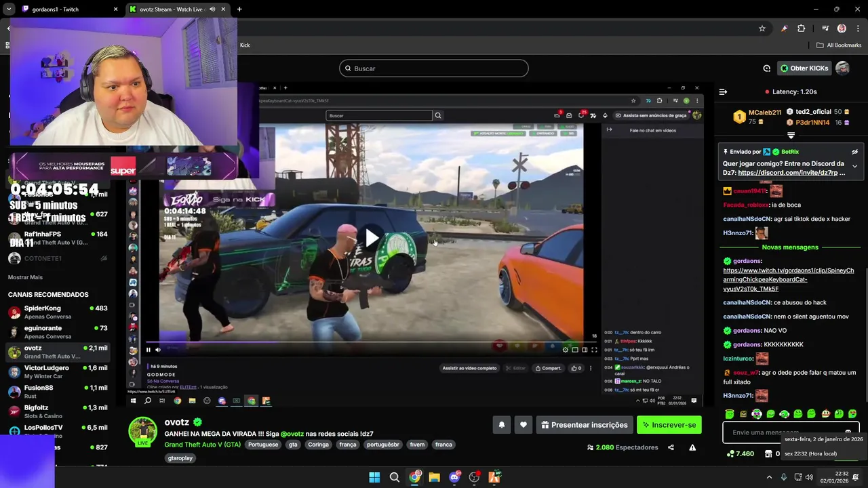Image resolution: width=868 pixels, height=488 pixels.
Task: Focus the Buscar search field
Action: 434,68
